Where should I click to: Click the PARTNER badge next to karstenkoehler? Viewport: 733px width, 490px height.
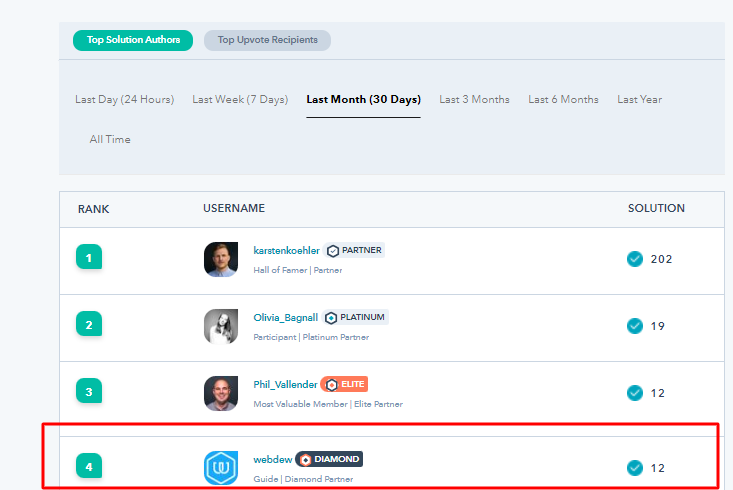point(355,250)
